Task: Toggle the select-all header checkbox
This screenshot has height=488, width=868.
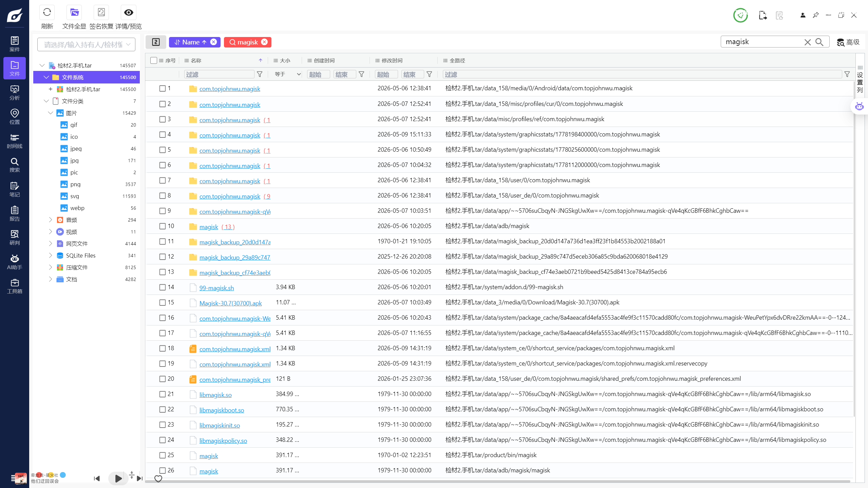Action: pyautogui.click(x=154, y=60)
